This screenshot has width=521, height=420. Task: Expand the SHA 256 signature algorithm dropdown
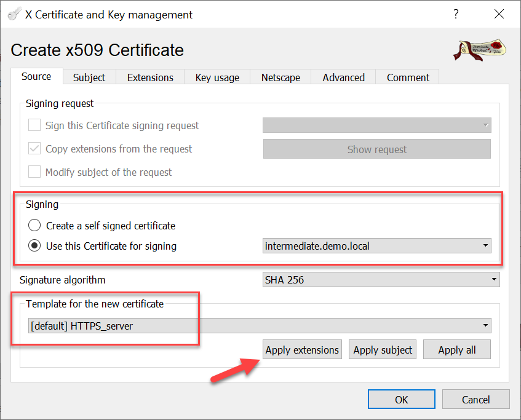coord(381,280)
